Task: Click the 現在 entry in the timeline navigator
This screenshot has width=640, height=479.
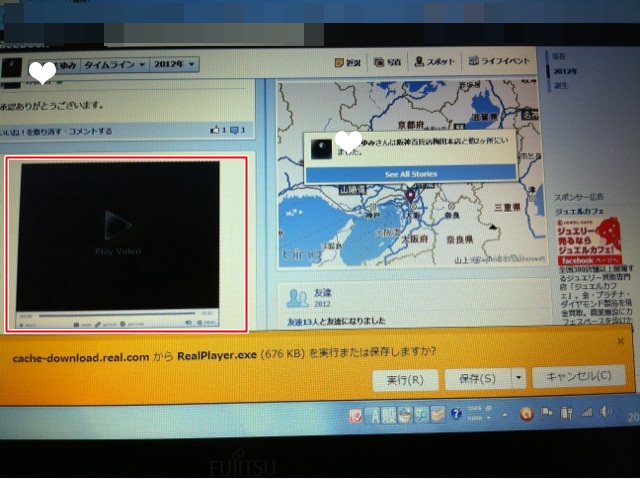Action: pos(559,57)
